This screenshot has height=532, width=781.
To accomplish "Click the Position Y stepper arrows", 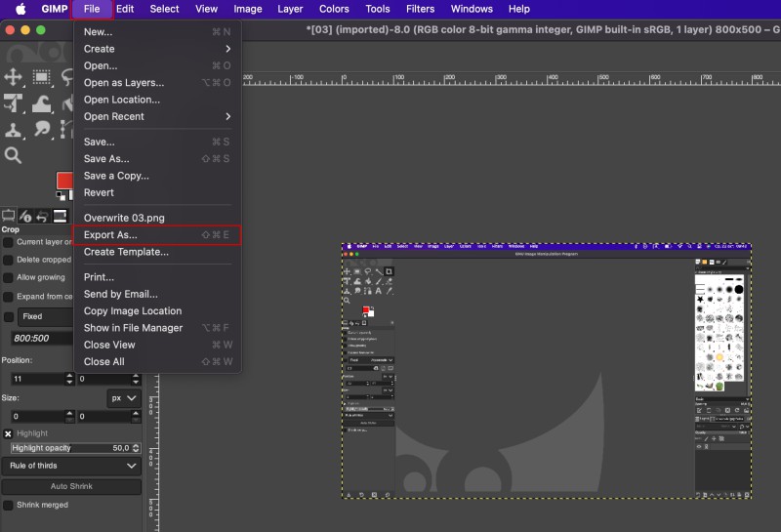I will pyautogui.click(x=136, y=379).
